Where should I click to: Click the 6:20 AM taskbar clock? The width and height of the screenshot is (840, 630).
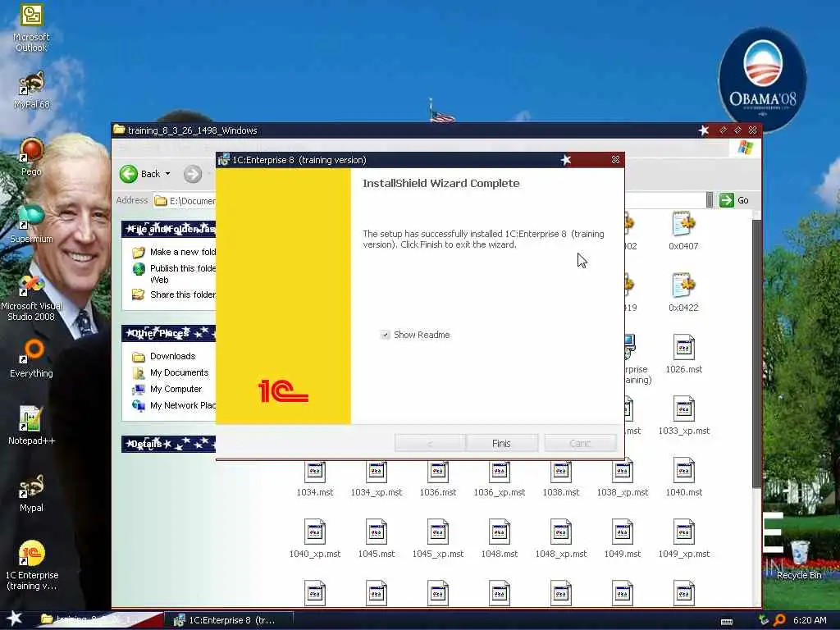810,620
